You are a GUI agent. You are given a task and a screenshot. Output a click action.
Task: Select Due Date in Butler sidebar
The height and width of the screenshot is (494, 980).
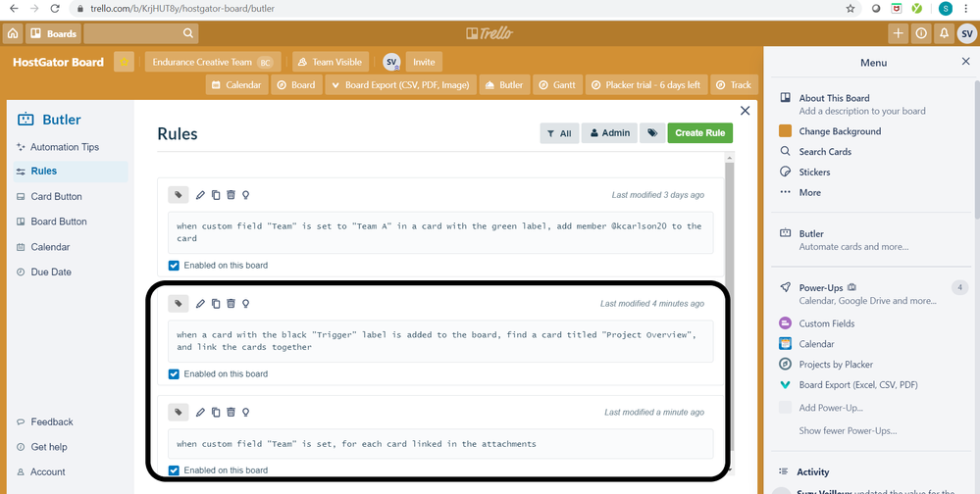(51, 272)
